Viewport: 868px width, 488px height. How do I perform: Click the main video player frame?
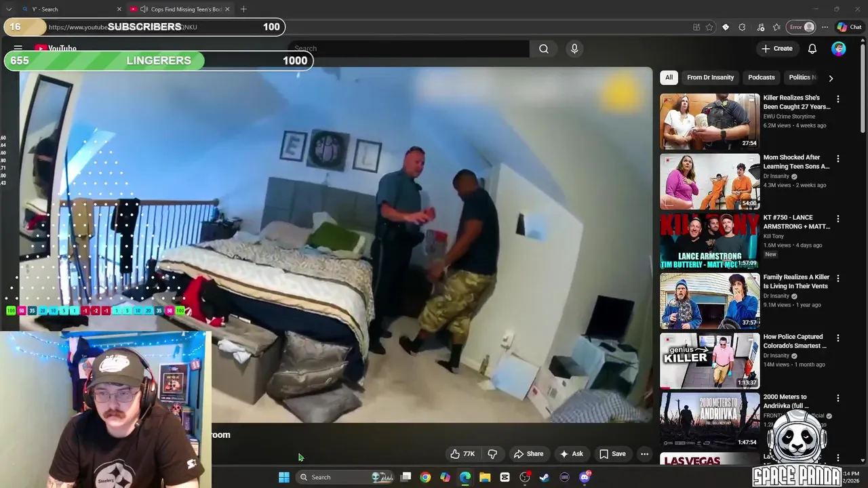[336, 245]
